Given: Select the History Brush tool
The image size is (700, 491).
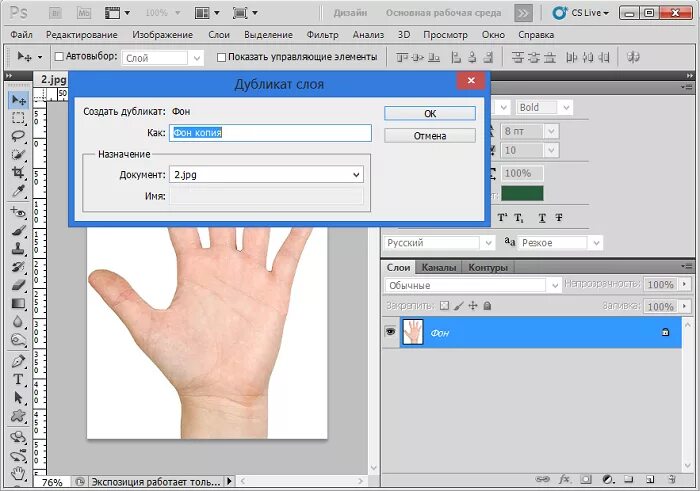Looking at the screenshot, I should (18, 267).
